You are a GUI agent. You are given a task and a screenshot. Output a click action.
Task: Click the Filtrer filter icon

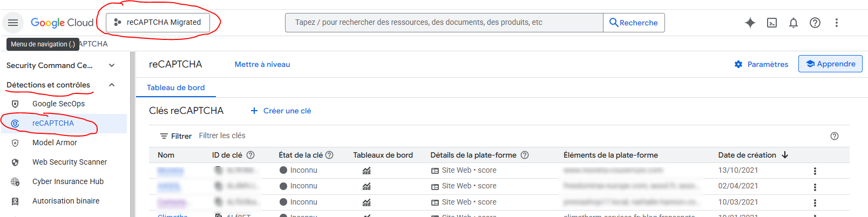tap(164, 136)
